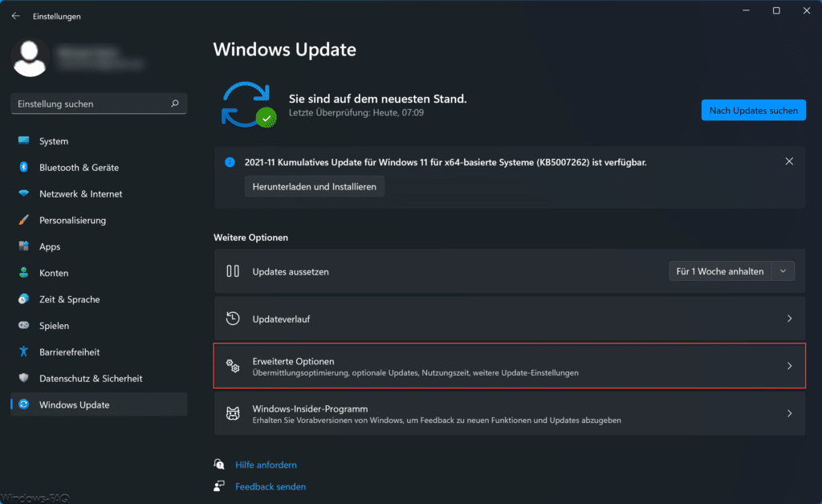Click Nach Updates suchen button
Viewport: 822px width, 504px height.
coord(753,110)
